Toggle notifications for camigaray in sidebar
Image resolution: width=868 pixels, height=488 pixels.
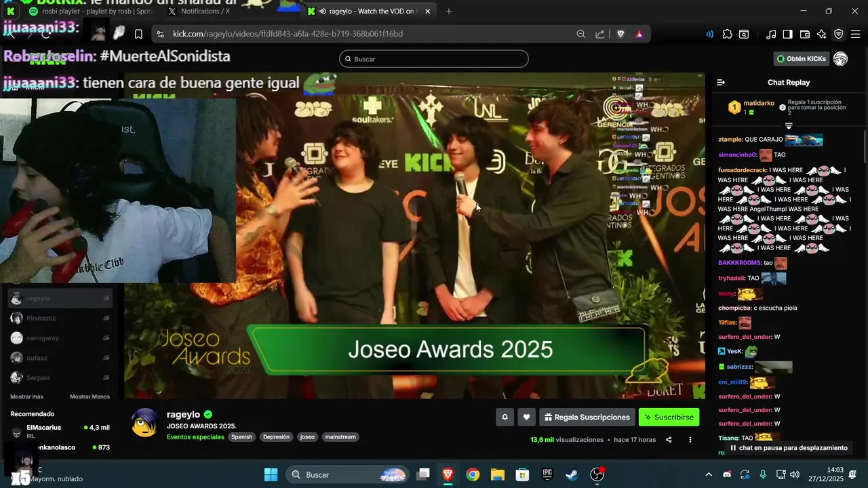(x=106, y=338)
